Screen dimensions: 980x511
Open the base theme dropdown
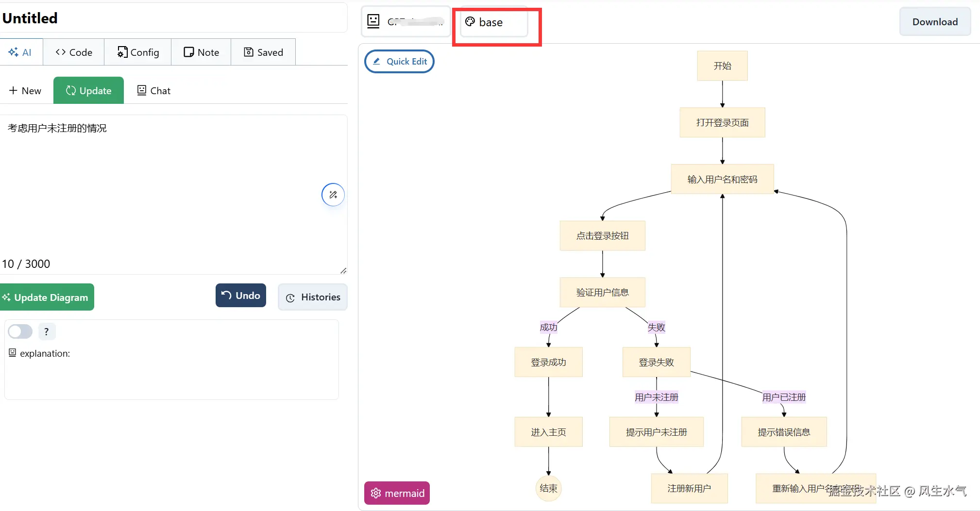(494, 22)
